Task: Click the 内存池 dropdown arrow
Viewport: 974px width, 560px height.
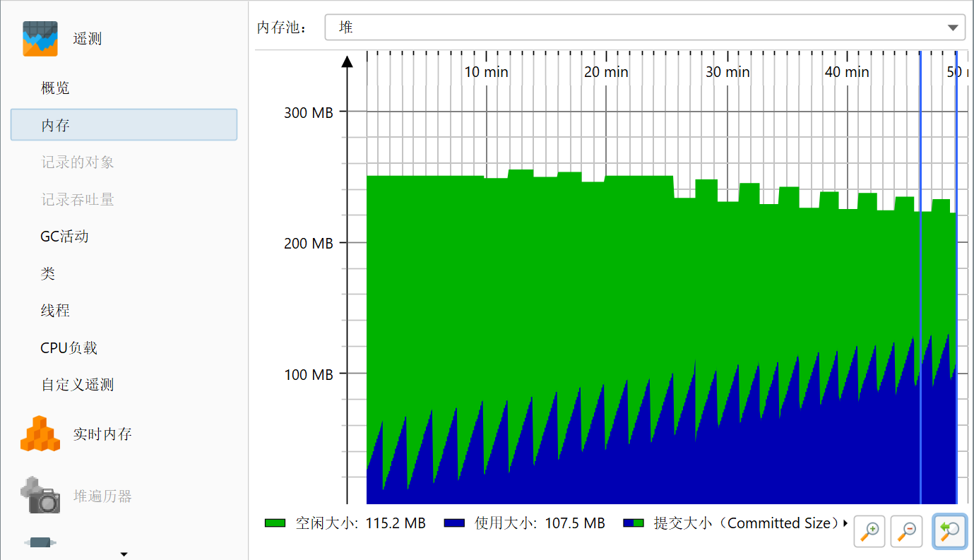Action: [951, 28]
